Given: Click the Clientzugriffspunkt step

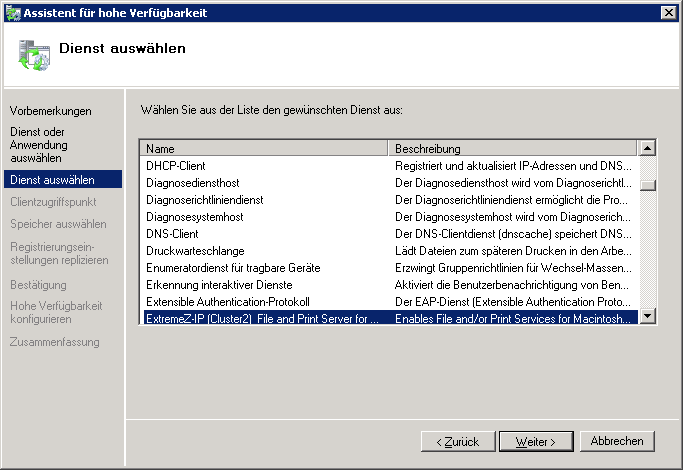Looking at the screenshot, I should click(53, 202).
